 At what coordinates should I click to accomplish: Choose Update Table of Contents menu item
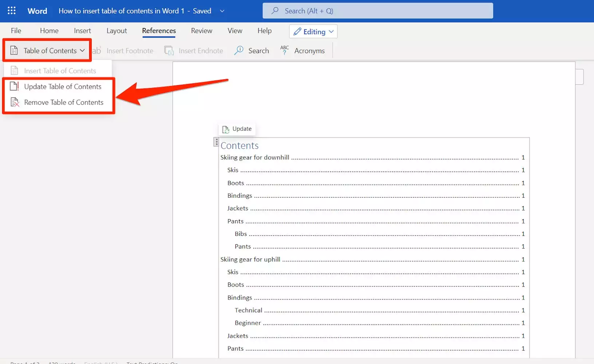tap(63, 87)
